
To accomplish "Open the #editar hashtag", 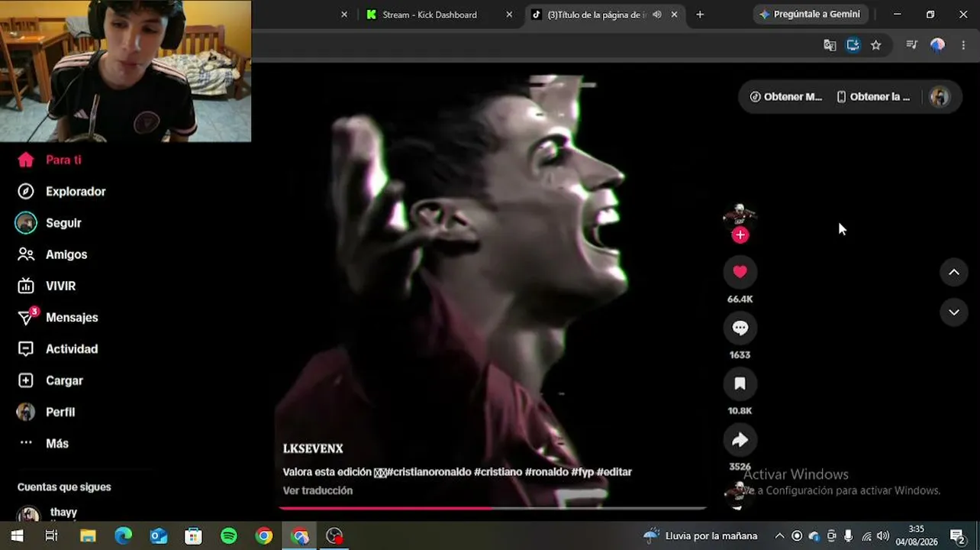I will 614,472.
